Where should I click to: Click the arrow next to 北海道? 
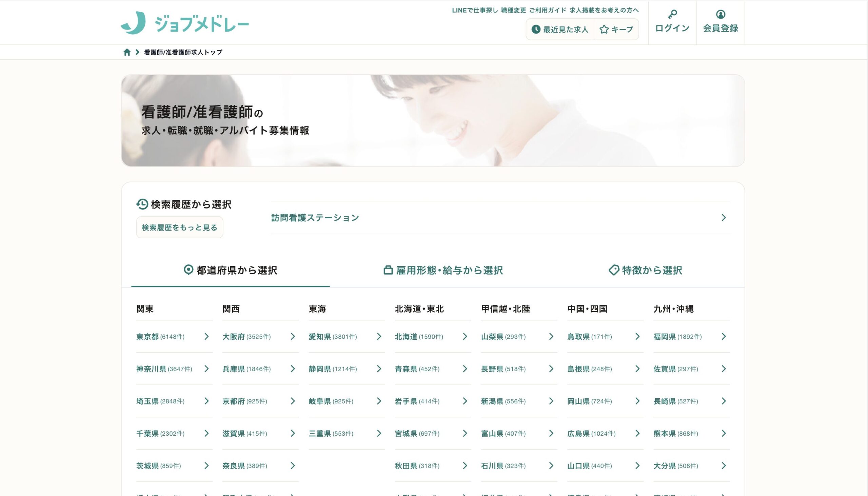[x=465, y=337]
